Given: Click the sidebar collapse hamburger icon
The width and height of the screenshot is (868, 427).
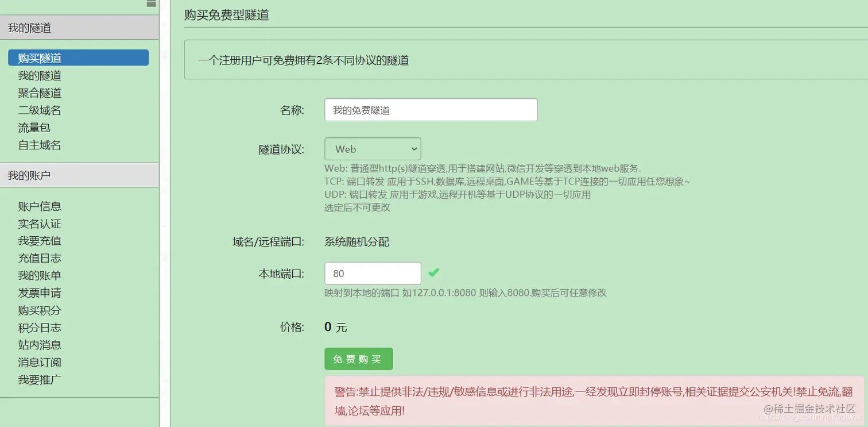Looking at the screenshot, I should pos(151,3).
